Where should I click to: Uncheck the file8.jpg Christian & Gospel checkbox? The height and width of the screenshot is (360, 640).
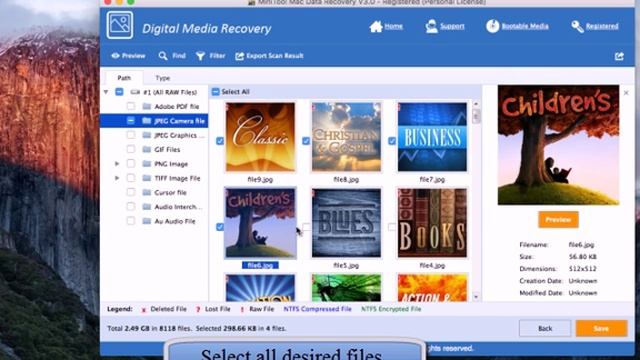tap(306, 141)
